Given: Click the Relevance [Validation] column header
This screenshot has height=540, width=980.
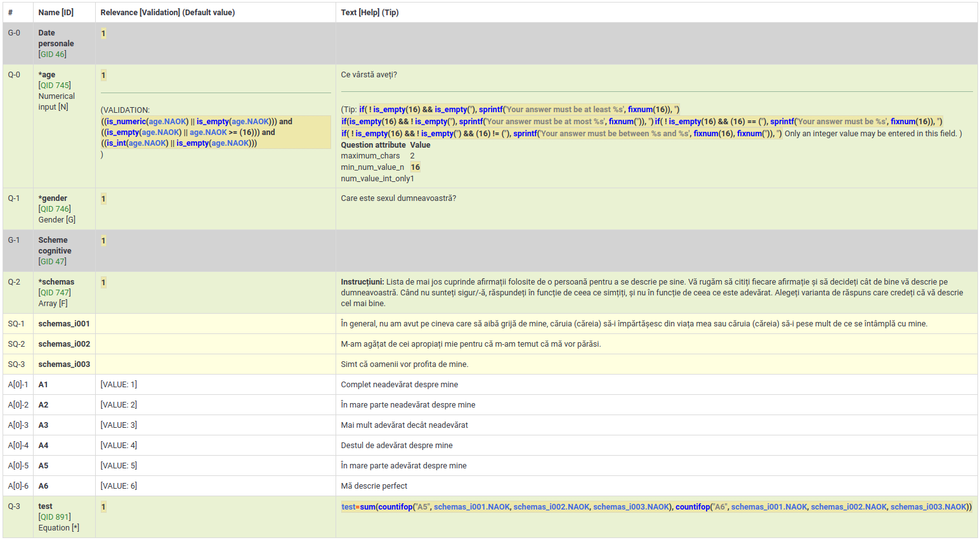Looking at the screenshot, I should point(167,13).
